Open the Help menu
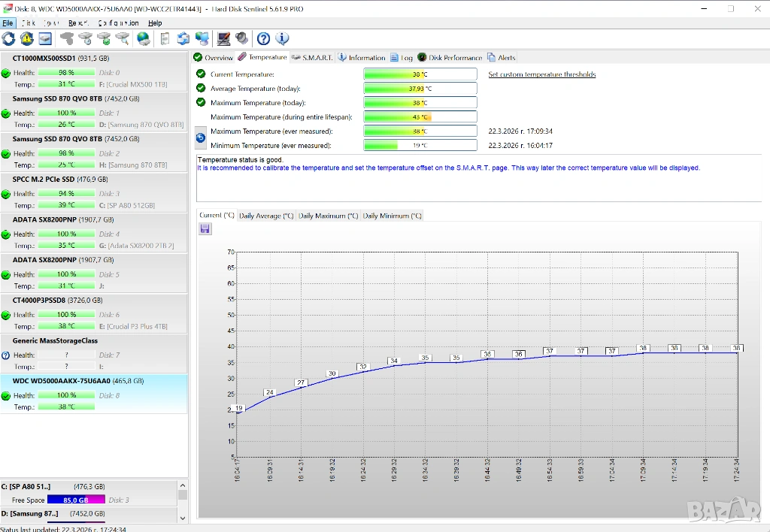Viewport: 770px width, 532px height. (155, 23)
